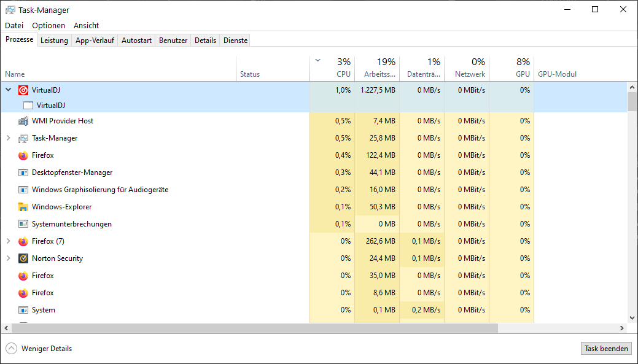Sort by the Datenträger column header
Image resolution: width=638 pixels, height=364 pixels.
click(422, 68)
